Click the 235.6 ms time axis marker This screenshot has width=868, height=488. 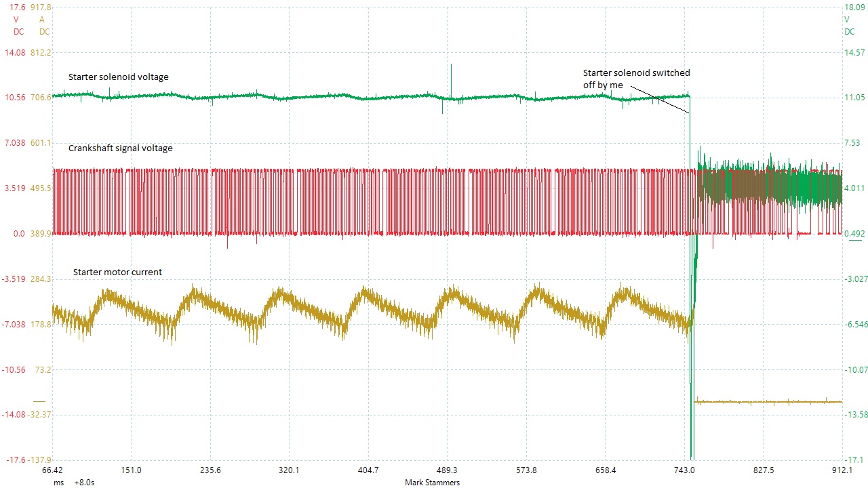[x=210, y=470]
